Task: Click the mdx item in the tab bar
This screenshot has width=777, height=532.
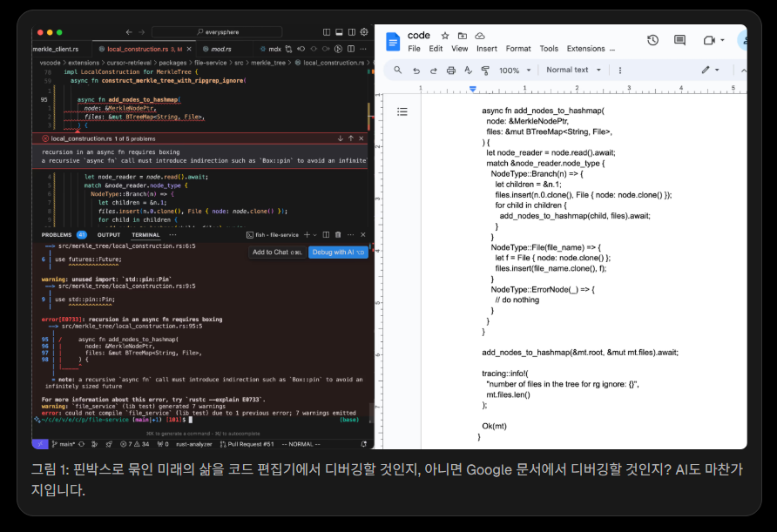Action: pyautogui.click(x=271, y=49)
